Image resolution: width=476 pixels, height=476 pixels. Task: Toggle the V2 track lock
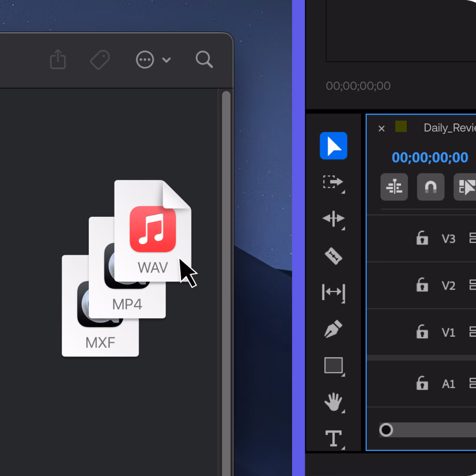tap(422, 285)
